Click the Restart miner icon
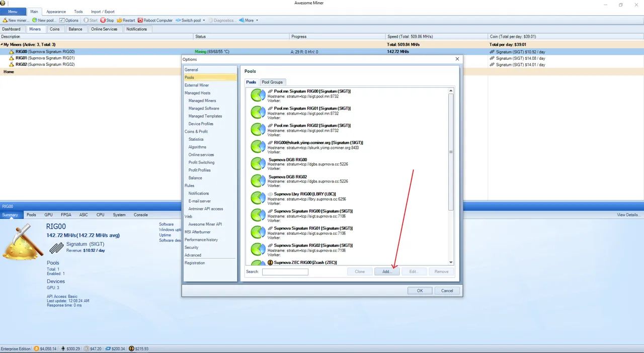 pyautogui.click(x=119, y=20)
